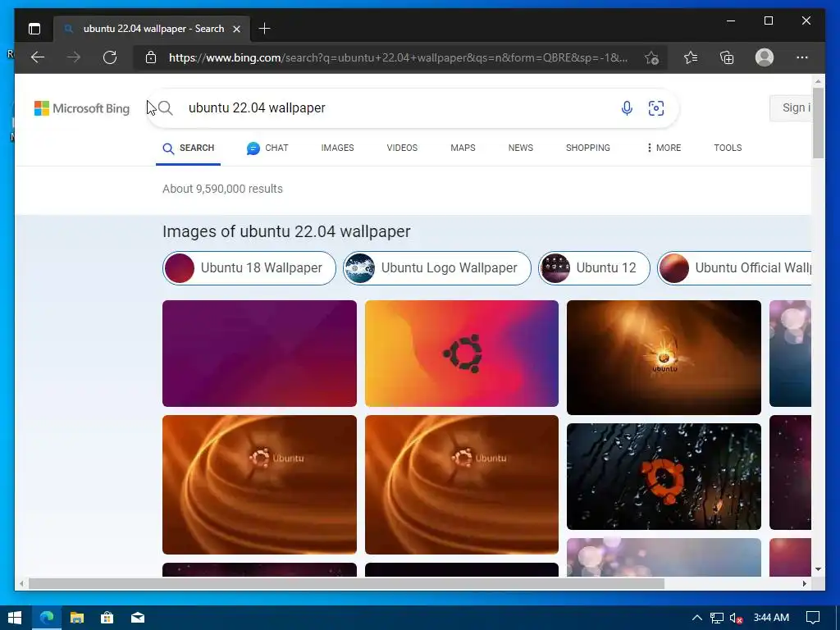Switch to the VIDEOS tab

click(402, 148)
